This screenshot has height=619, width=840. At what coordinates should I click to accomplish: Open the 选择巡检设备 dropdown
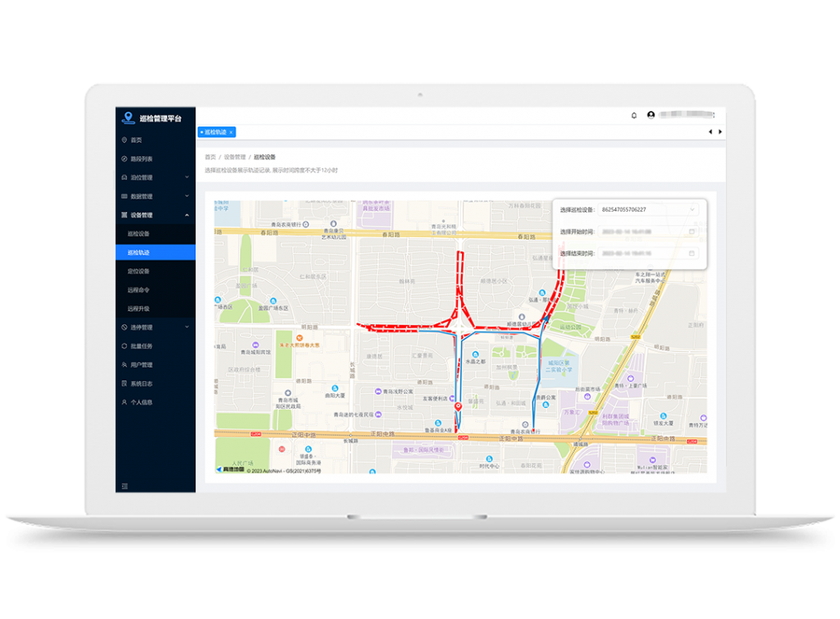click(648, 209)
